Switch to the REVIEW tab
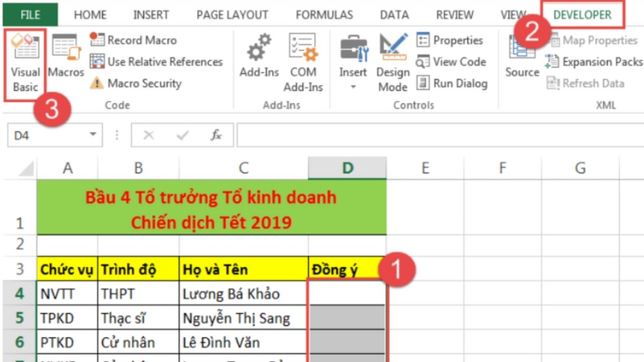The width and height of the screenshot is (644, 362). (455, 14)
